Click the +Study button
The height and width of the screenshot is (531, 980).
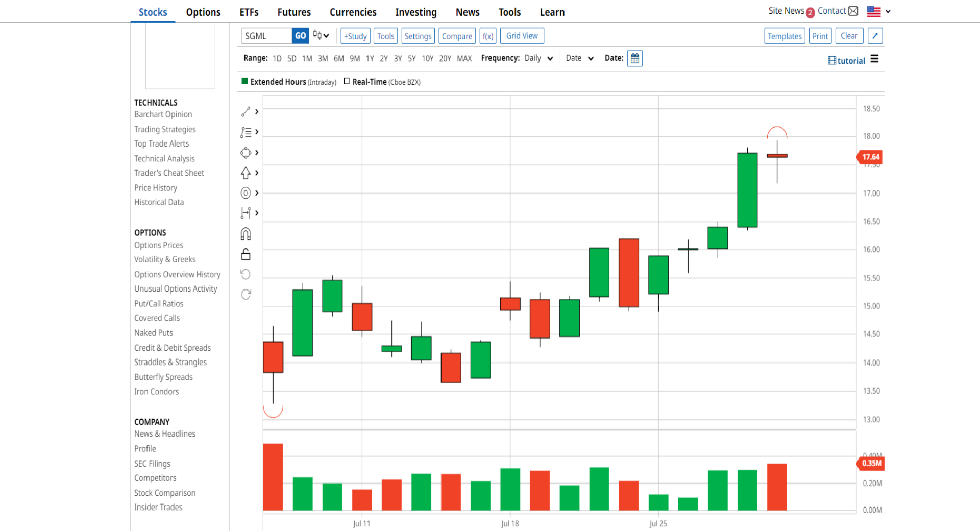click(355, 36)
